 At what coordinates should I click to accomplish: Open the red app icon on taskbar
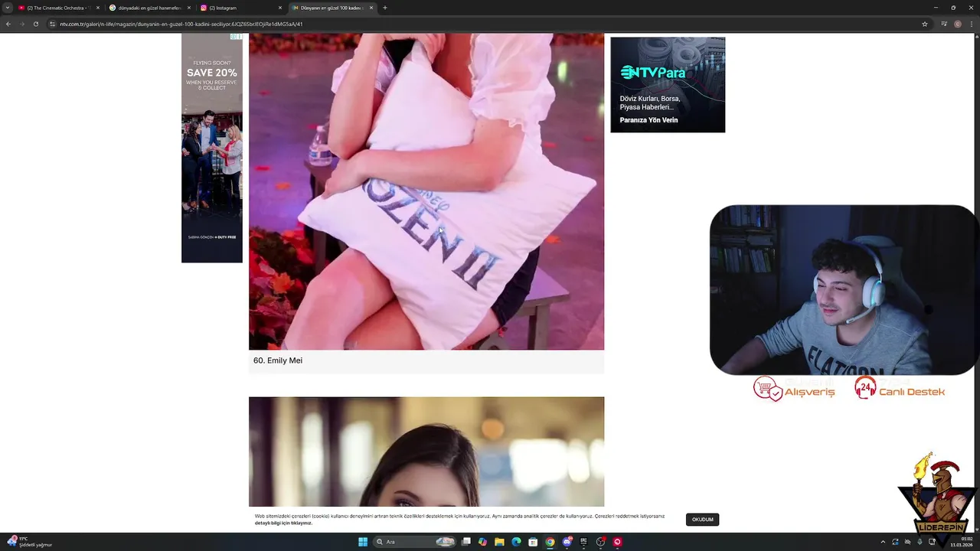[617, 542]
